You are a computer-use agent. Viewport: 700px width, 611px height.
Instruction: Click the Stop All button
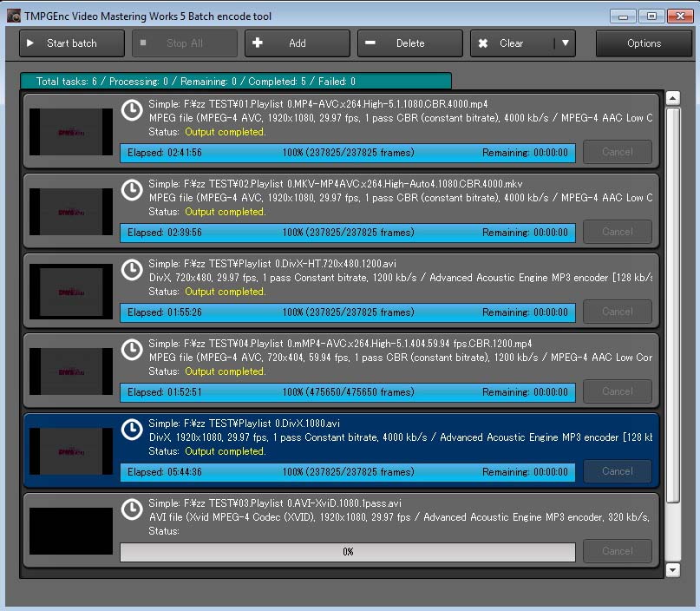tap(185, 43)
